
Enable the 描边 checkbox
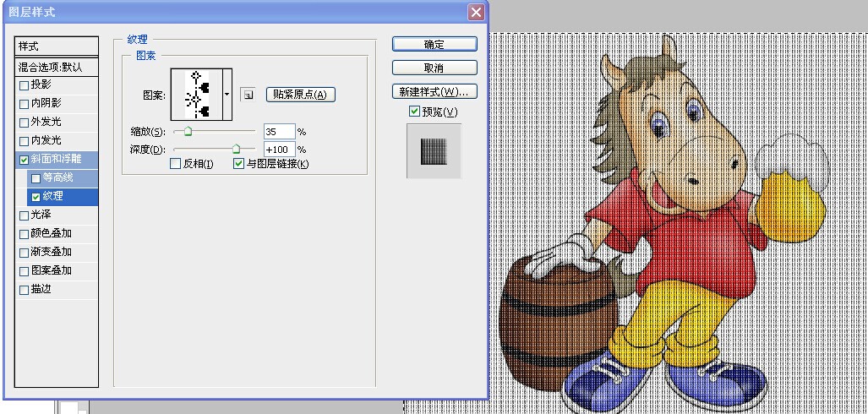click(x=24, y=290)
